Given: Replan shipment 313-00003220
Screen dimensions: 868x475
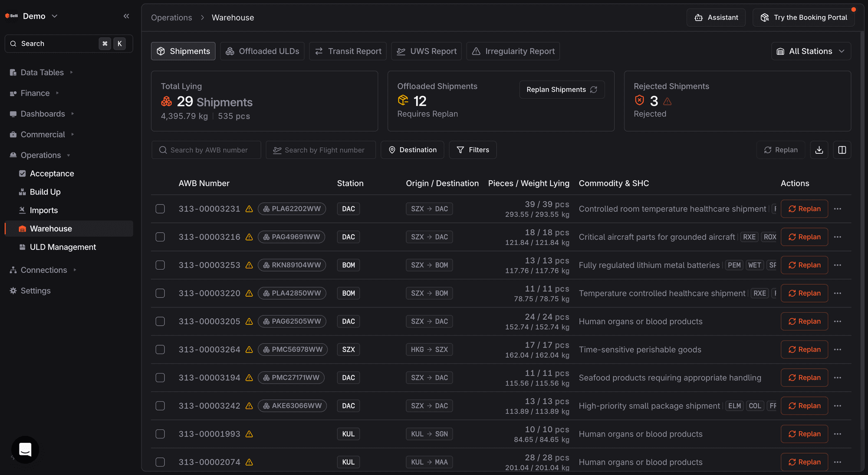Looking at the screenshot, I should click(x=804, y=294).
